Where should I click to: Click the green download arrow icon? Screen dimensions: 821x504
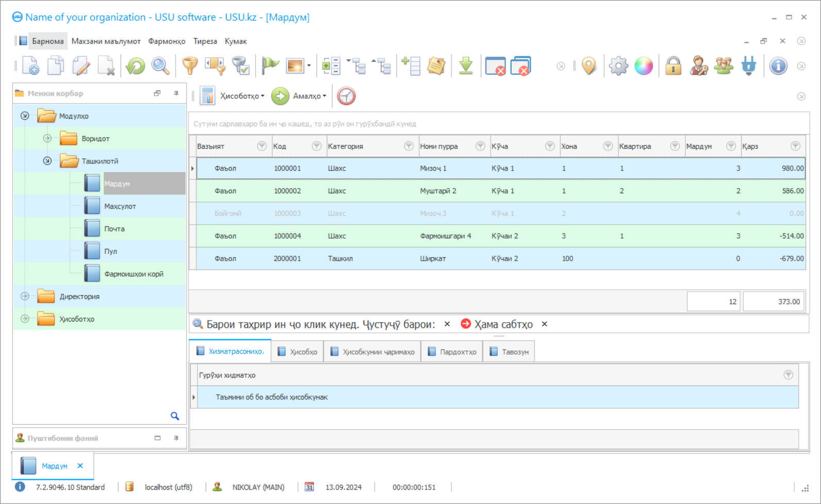pos(466,66)
